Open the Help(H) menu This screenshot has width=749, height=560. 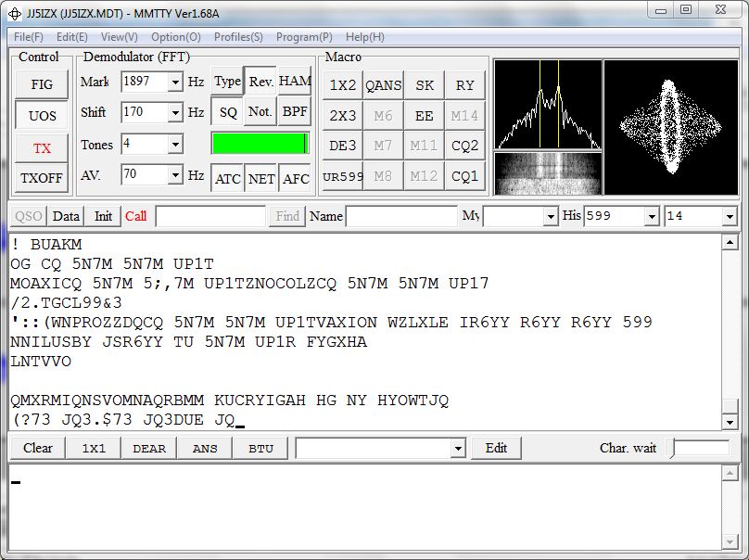365,37
